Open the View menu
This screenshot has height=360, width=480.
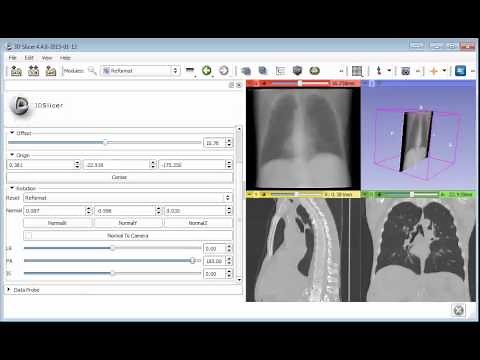[47, 58]
